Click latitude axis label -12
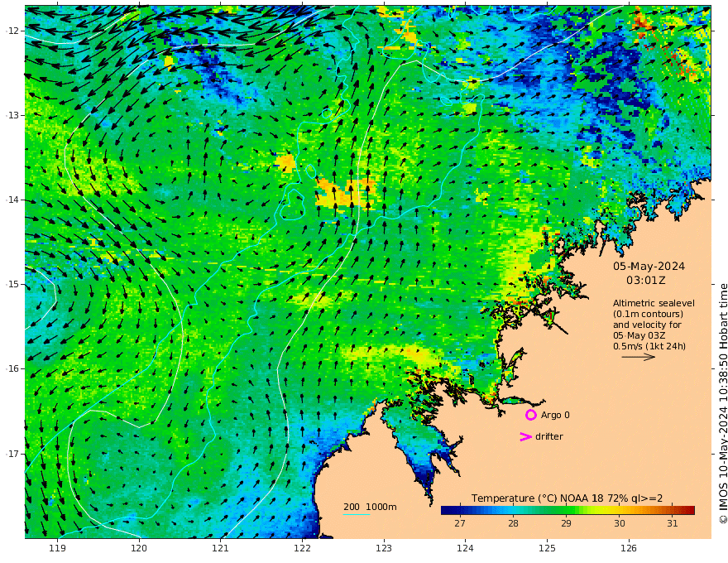728x563 pixels. click(x=12, y=31)
